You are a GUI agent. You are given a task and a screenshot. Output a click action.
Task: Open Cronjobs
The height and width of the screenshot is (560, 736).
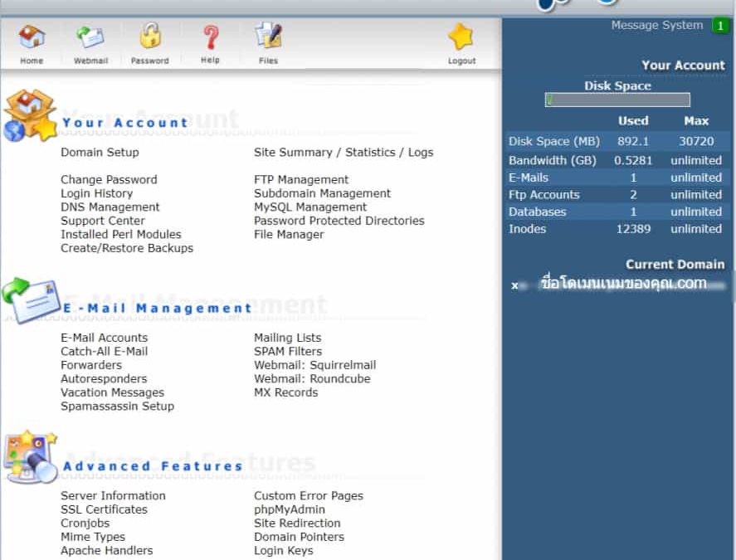85,523
